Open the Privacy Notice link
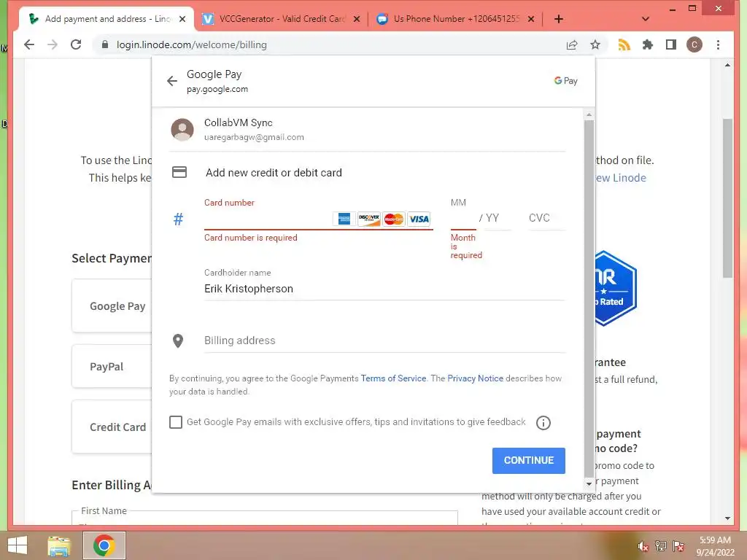 click(476, 378)
